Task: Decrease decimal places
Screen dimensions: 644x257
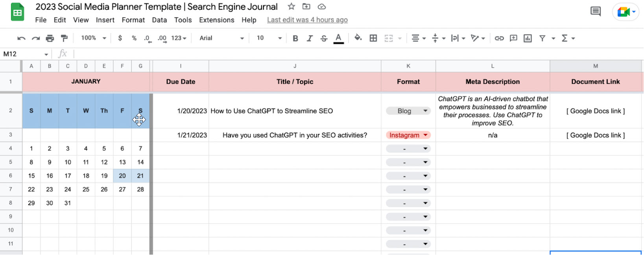Action: click(148, 39)
